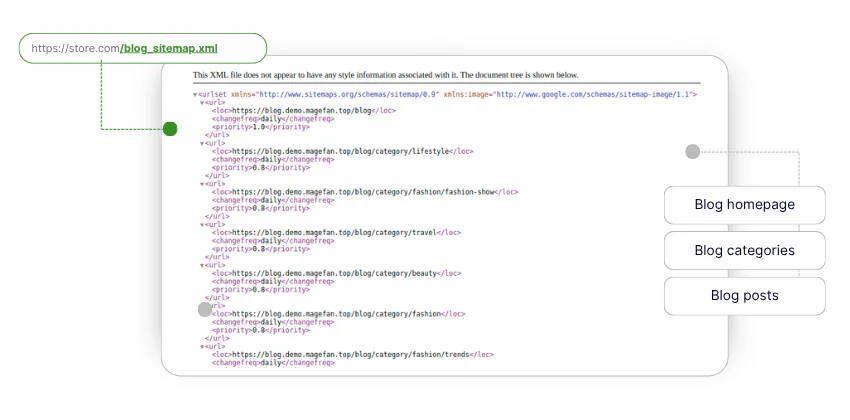The height and width of the screenshot is (420, 850).
Task: Select the Blog categories box
Action: coord(744,250)
